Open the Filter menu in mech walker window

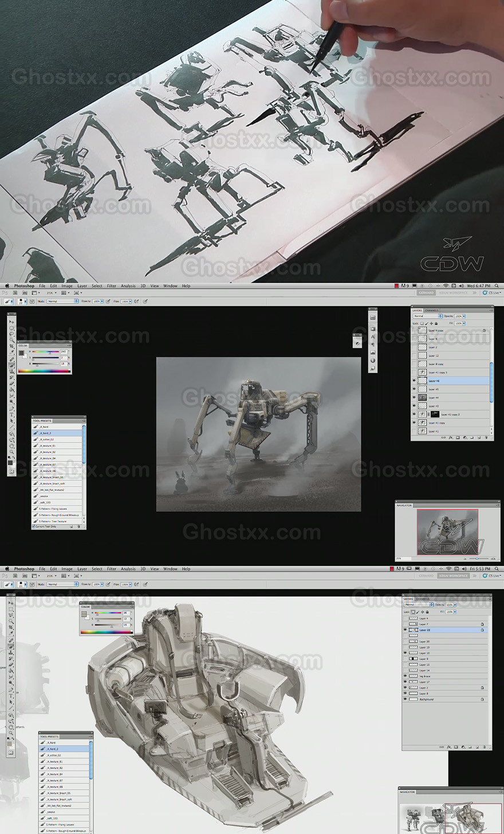(112, 285)
